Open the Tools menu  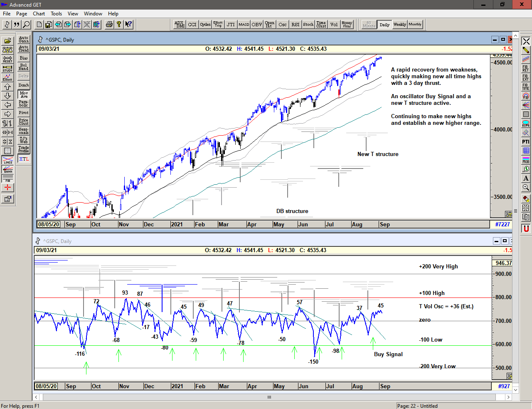click(56, 14)
